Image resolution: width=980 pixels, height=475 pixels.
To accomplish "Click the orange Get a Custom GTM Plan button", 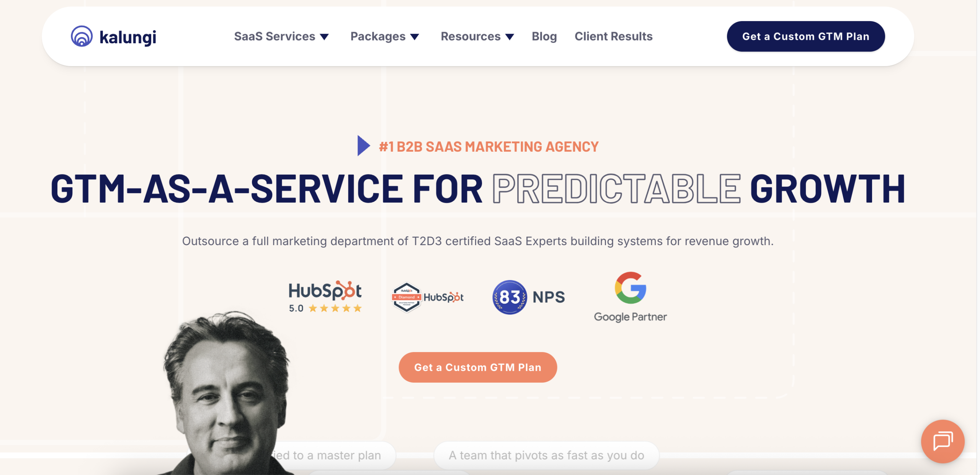I will [x=478, y=367].
